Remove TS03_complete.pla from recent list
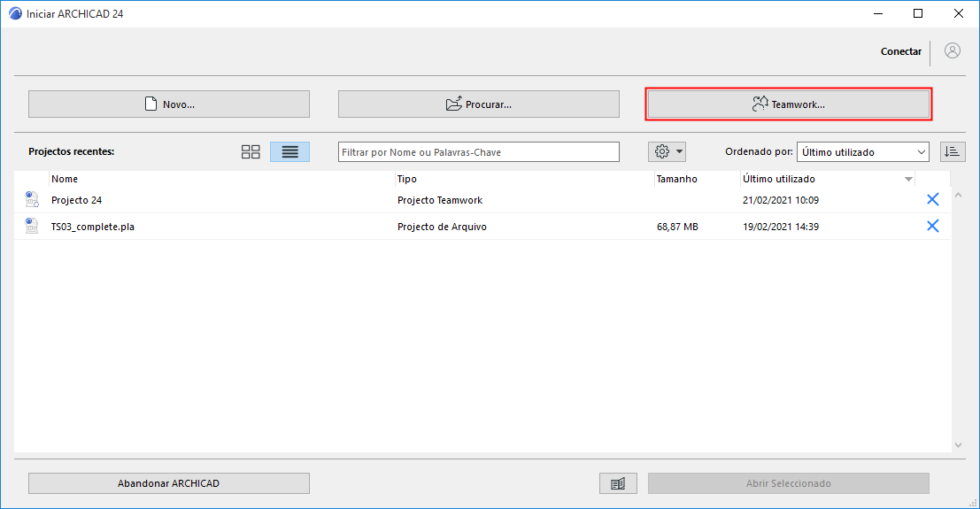 (932, 226)
